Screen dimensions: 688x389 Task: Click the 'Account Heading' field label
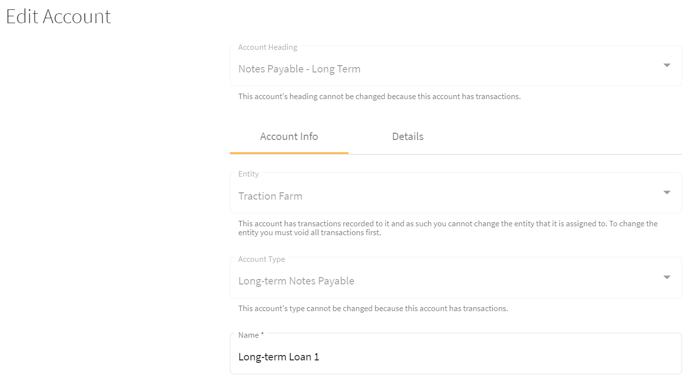point(268,47)
